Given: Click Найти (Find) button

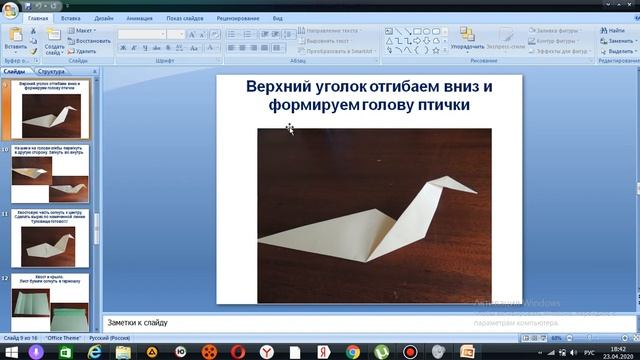Looking at the screenshot, I should click(612, 31).
